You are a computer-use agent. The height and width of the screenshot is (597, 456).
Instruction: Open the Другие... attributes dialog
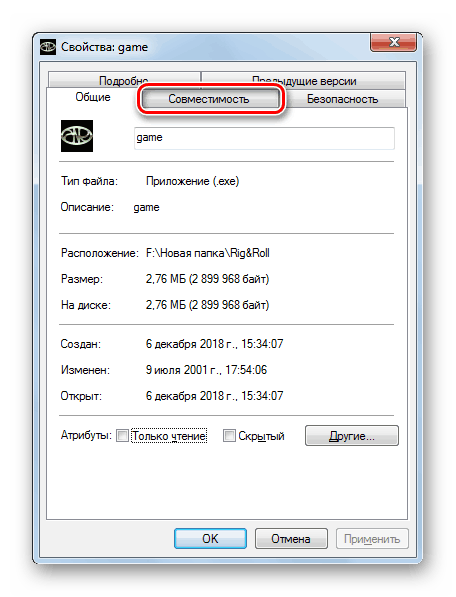(352, 436)
